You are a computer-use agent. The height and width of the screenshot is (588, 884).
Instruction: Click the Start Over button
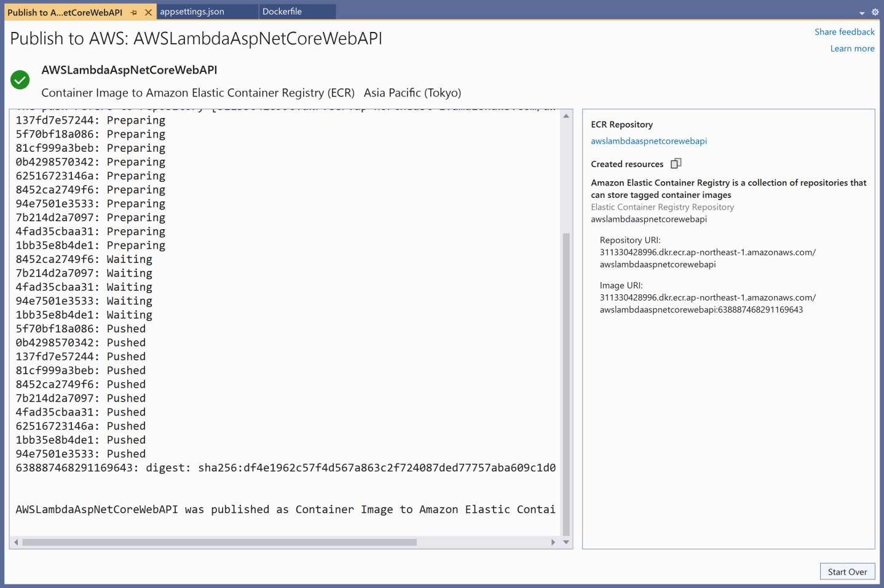coord(847,571)
